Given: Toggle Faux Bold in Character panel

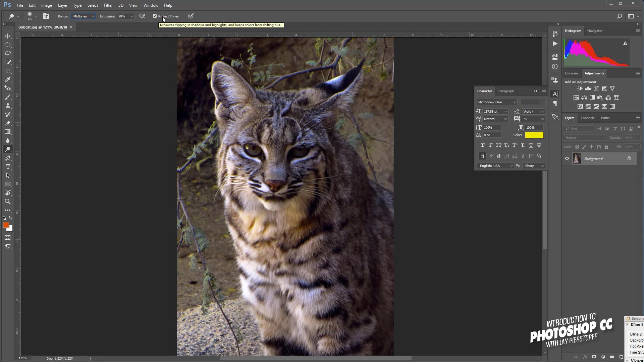Looking at the screenshot, I should click(x=482, y=145).
